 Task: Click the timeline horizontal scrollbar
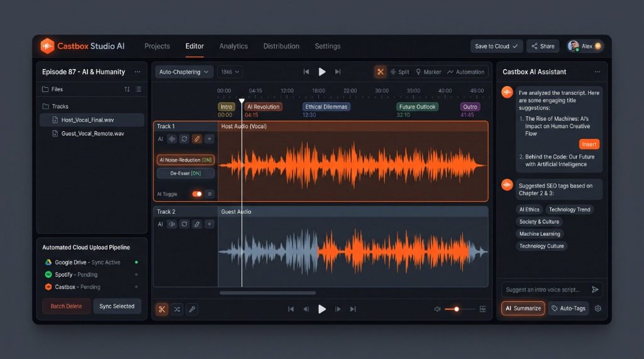coord(267,293)
